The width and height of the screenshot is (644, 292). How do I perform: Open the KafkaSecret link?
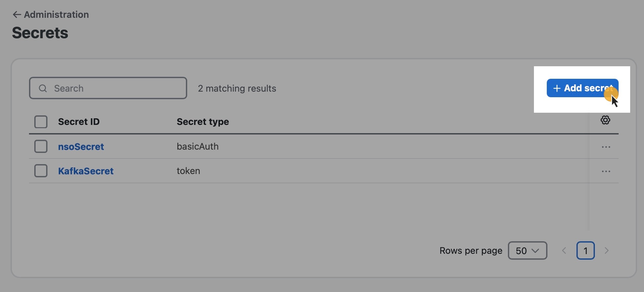pos(86,171)
